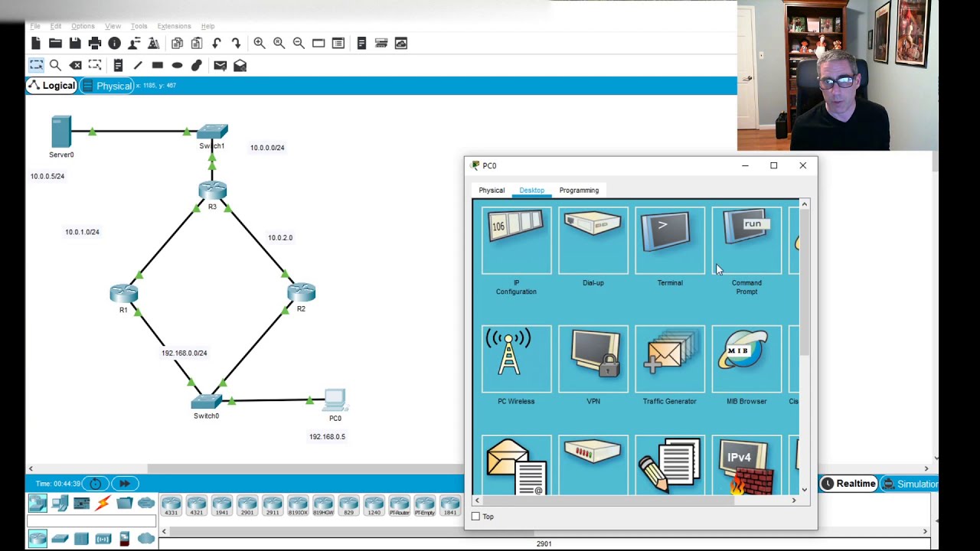Pick the 4331 router device
Image resolution: width=980 pixels, height=551 pixels.
tap(171, 506)
